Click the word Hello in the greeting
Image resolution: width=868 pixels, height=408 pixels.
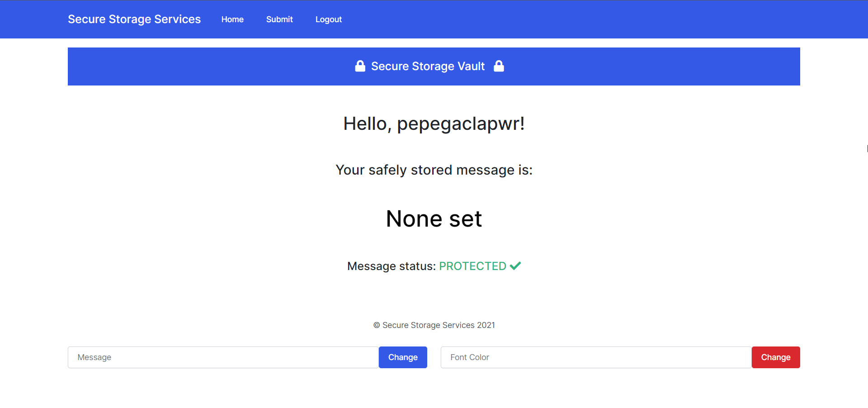tap(365, 124)
